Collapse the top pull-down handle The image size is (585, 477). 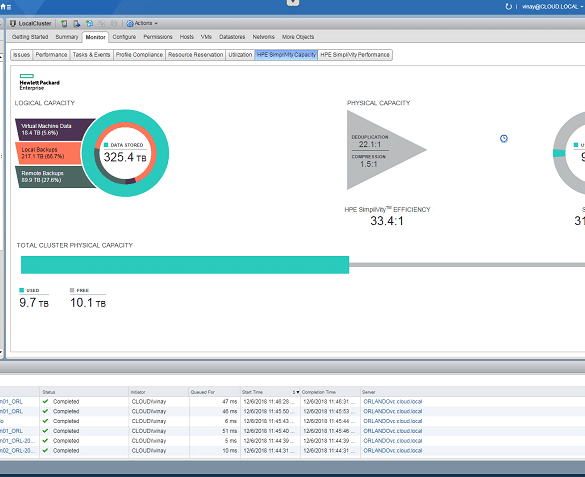pyautogui.click(x=293, y=3)
